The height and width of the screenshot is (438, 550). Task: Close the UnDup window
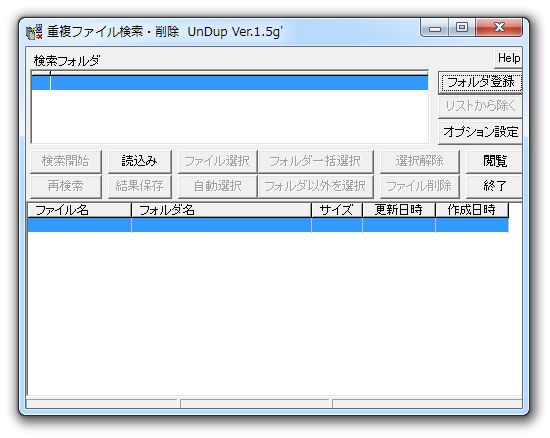pos(499,28)
